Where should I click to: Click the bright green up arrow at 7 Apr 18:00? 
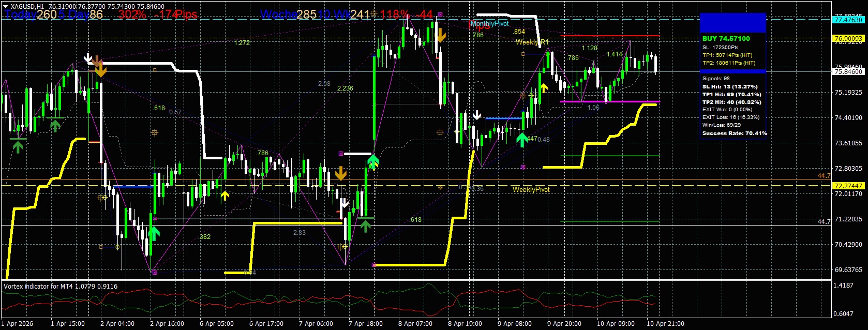[x=372, y=162]
